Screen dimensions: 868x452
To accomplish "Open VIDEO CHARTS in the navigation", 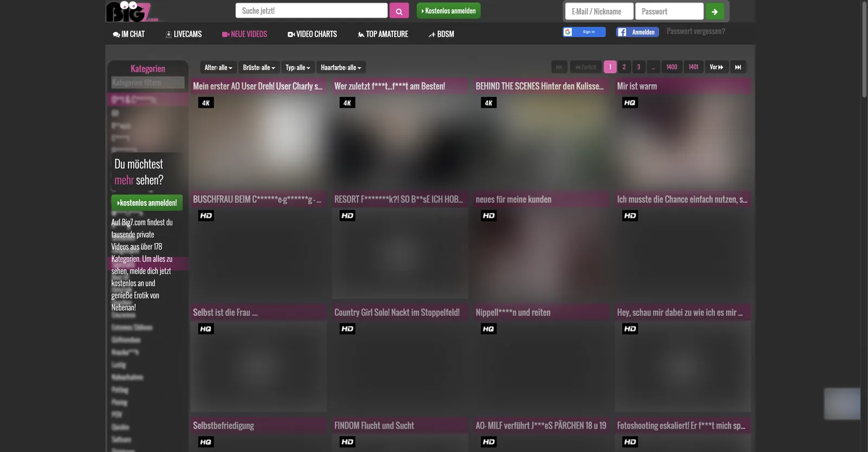I will pyautogui.click(x=312, y=34).
